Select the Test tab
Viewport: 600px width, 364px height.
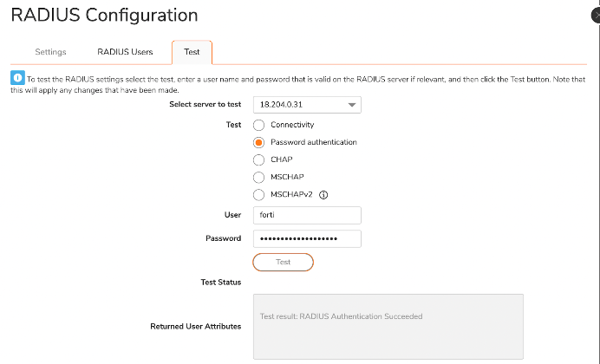point(192,52)
